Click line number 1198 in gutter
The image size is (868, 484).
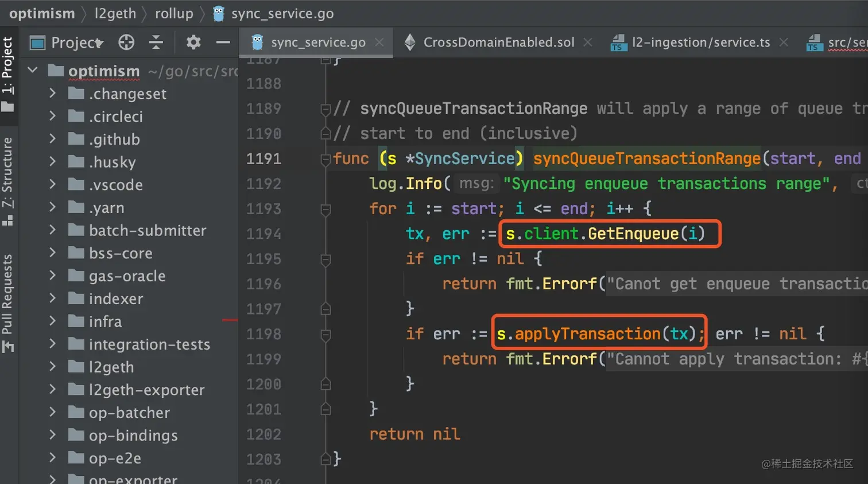tap(263, 334)
